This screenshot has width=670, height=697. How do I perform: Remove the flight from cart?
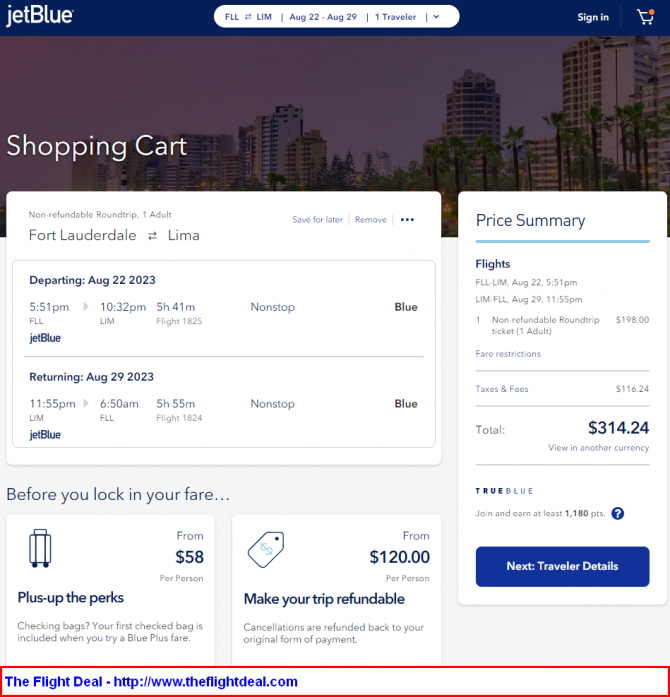tap(370, 220)
